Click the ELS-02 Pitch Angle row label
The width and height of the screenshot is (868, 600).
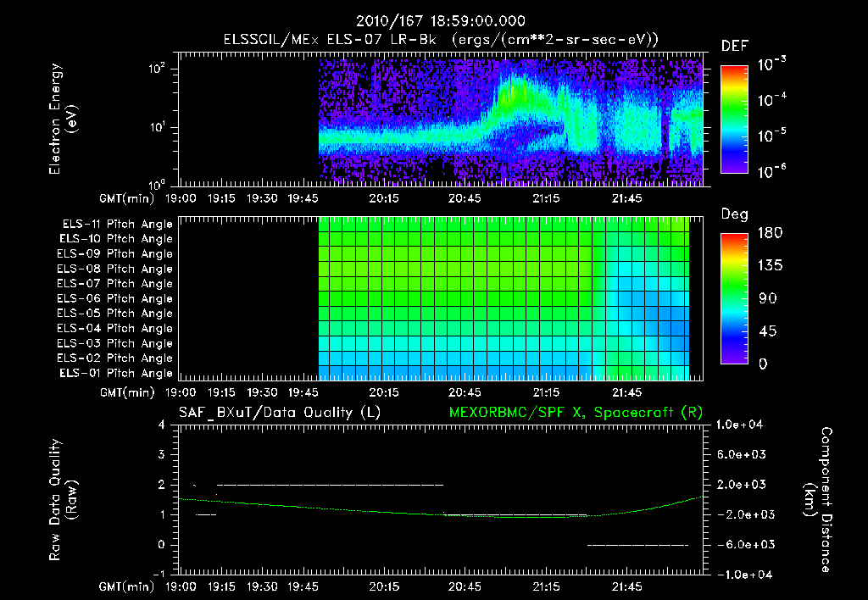click(114, 358)
